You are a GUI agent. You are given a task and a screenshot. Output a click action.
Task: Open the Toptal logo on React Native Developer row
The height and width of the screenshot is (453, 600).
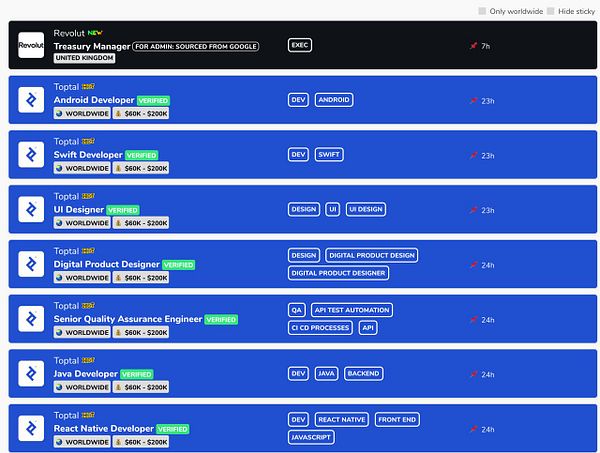click(31, 428)
